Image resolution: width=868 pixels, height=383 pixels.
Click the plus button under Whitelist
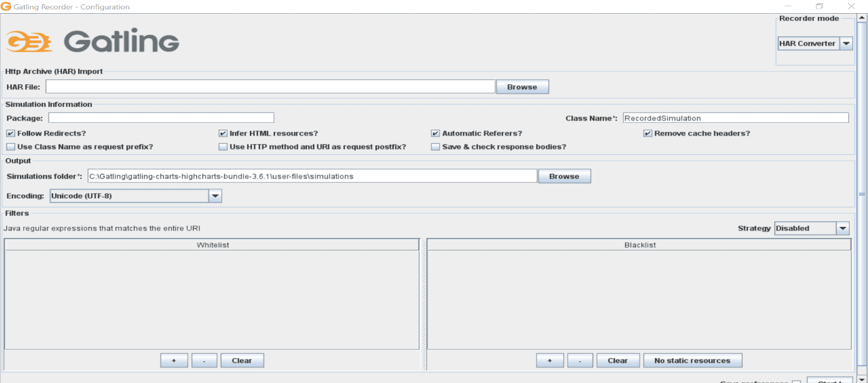point(174,361)
